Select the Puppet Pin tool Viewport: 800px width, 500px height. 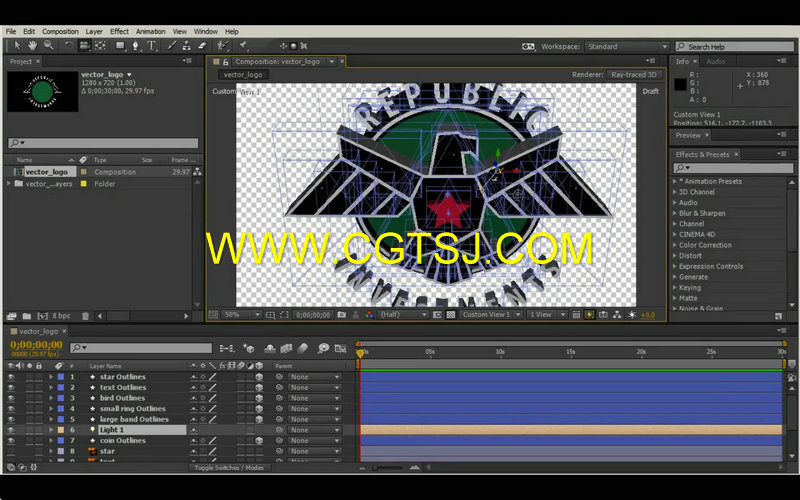[243, 46]
